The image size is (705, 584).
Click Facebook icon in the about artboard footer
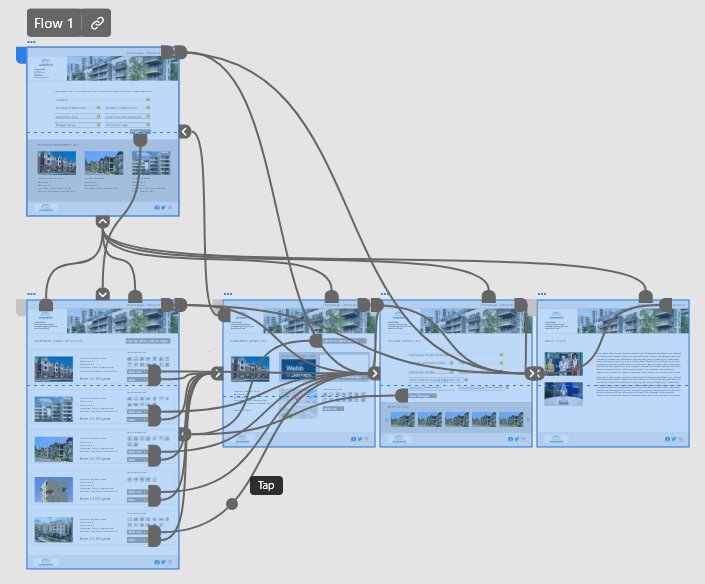point(669,439)
